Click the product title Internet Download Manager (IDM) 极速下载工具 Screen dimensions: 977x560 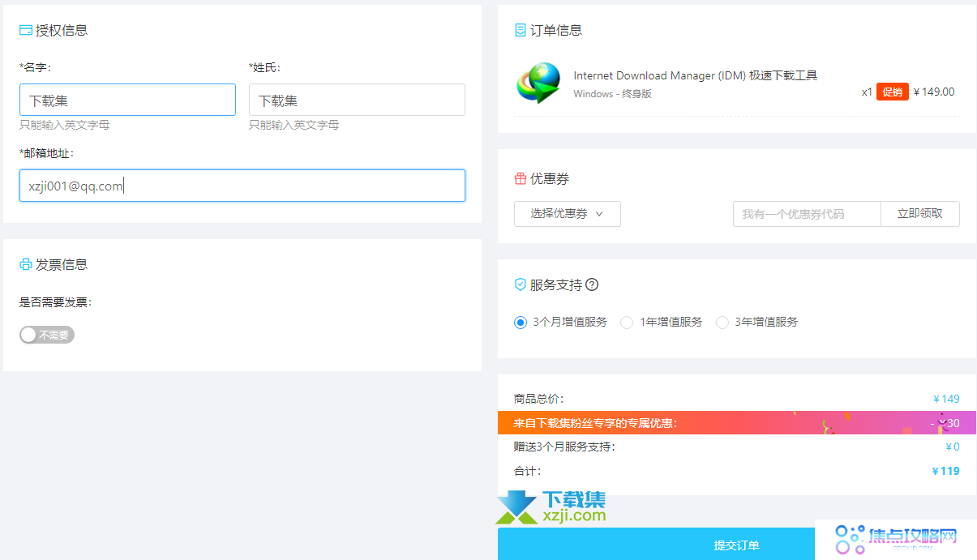[x=695, y=75]
